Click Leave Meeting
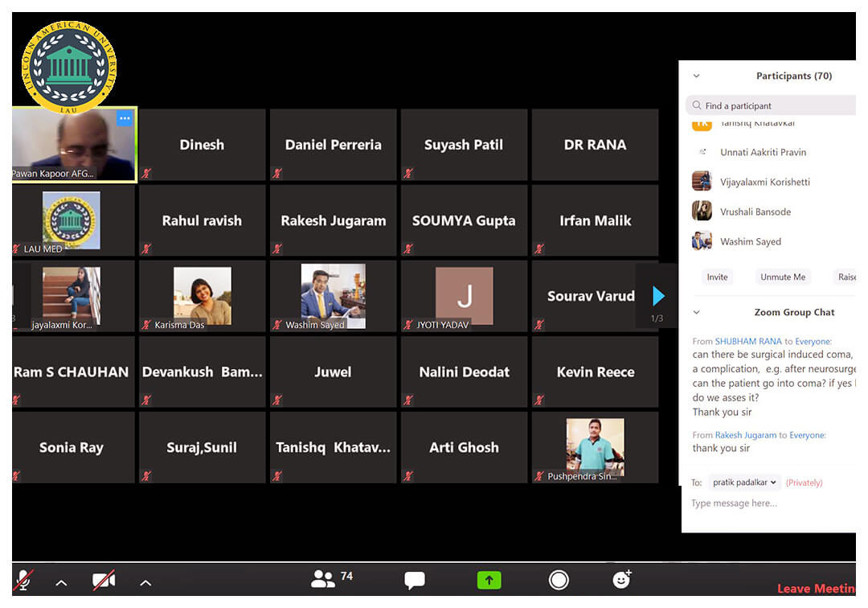 816,588
